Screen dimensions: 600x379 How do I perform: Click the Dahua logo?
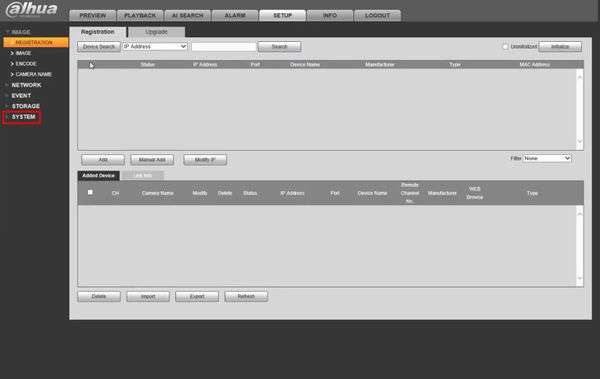[x=32, y=10]
